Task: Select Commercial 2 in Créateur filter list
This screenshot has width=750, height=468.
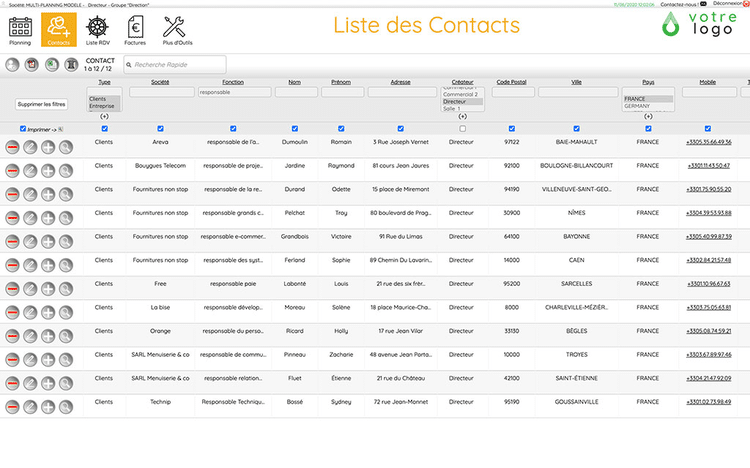Action: tap(462, 95)
